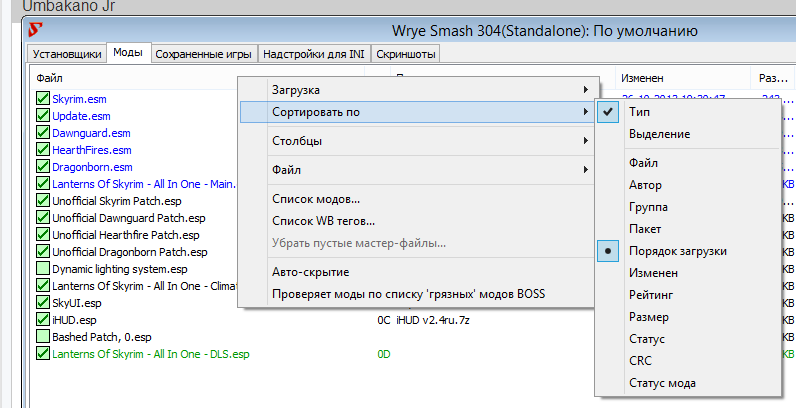Switch to the Установщики tab

click(67, 54)
